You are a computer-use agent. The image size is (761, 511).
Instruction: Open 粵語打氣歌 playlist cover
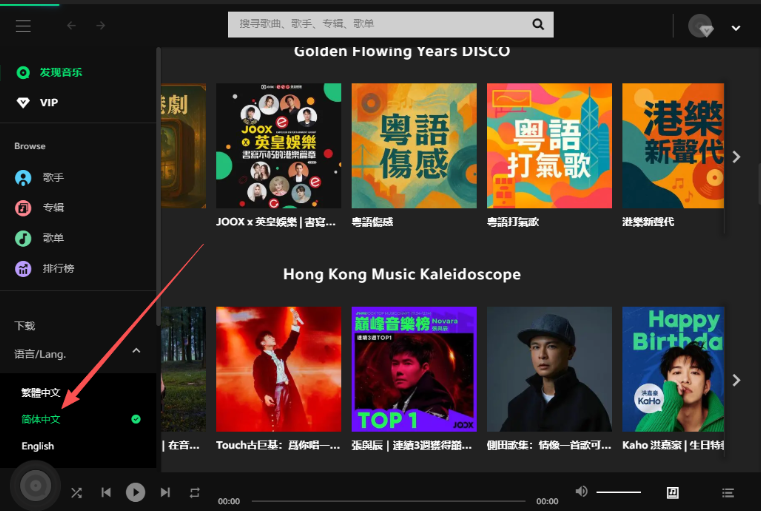point(549,146)
